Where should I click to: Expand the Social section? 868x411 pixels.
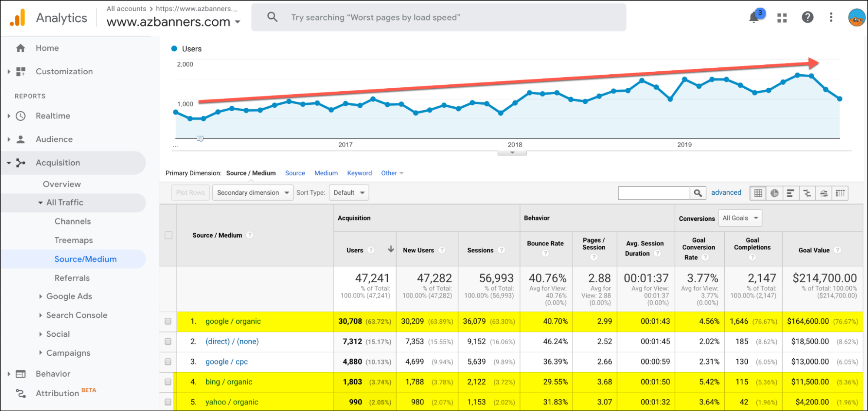click(40, 335)
